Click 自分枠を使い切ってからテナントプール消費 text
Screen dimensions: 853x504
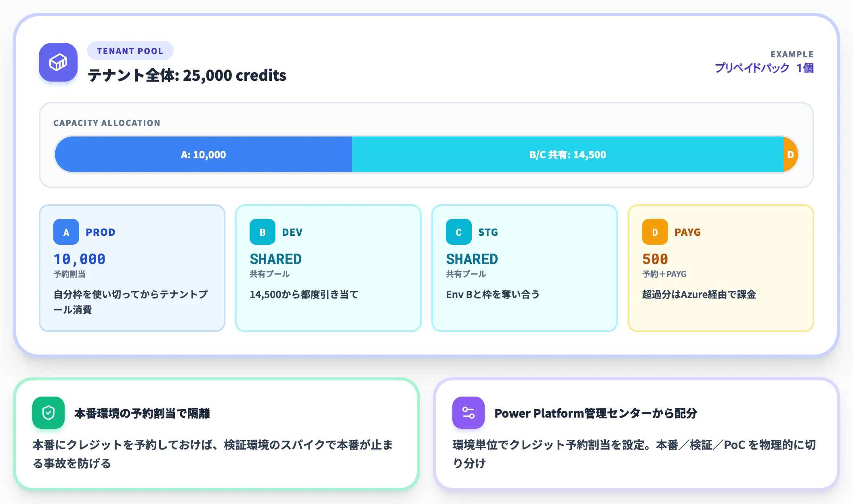[131, 302]
